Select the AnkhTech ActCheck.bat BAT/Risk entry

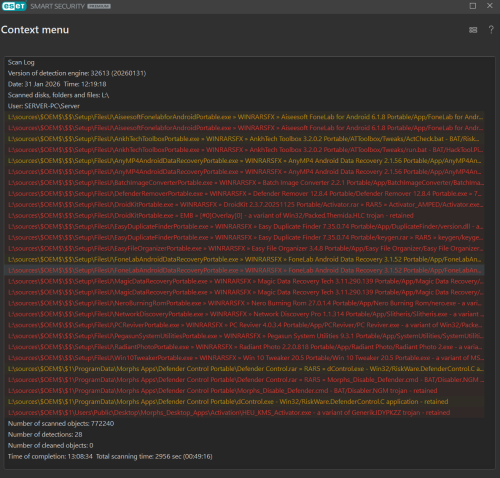pyautogui.click(x=245, y=139)
